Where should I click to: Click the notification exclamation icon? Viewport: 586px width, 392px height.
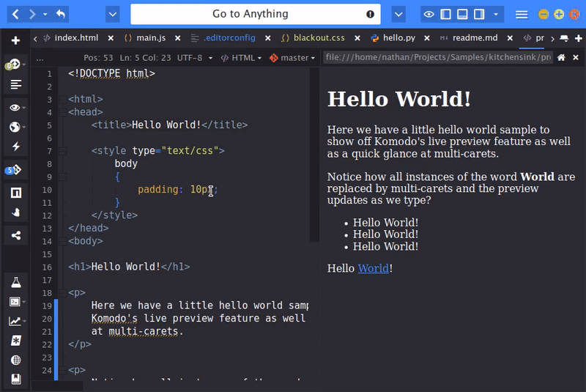tap(370, 14)
